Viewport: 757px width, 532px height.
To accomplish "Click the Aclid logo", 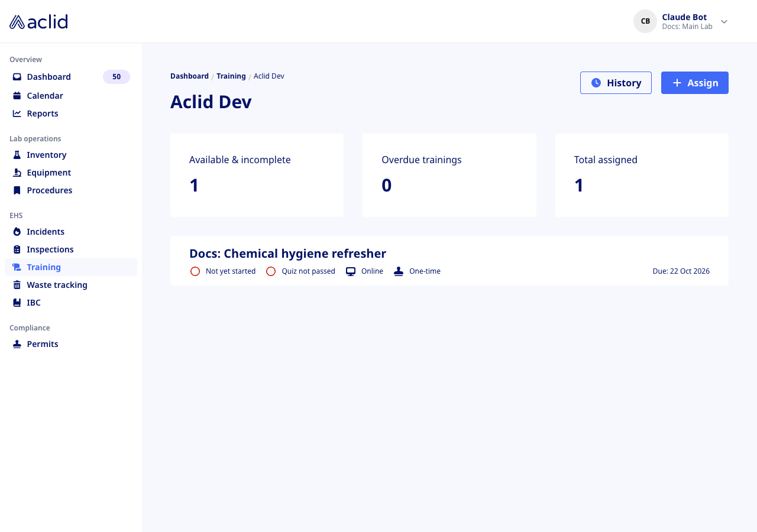I will coord(38,22).
